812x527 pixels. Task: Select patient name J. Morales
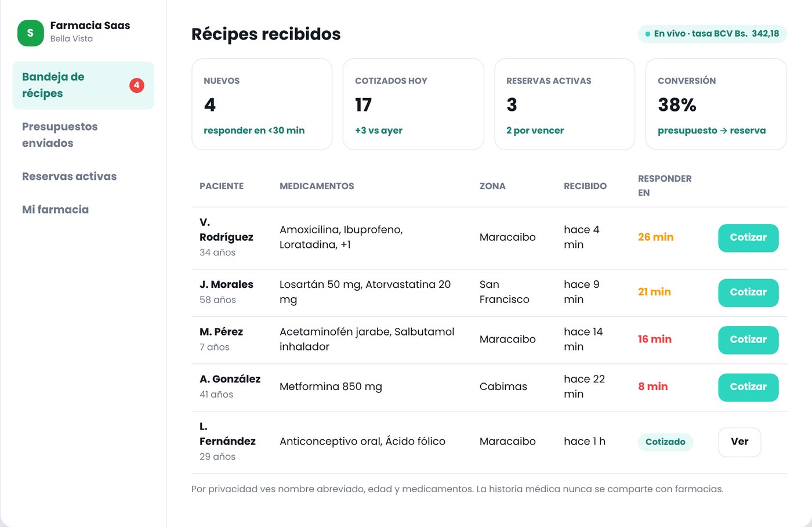226,284
